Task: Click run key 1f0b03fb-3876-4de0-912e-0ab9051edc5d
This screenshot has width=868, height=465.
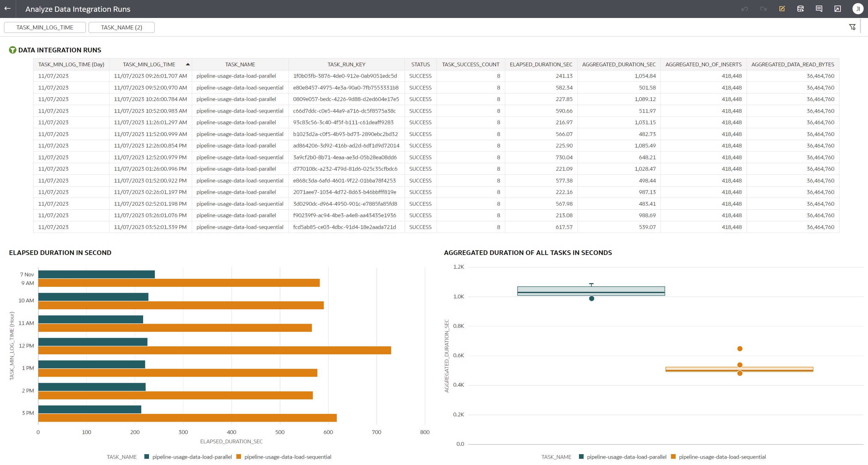Action: click(x=345, y=76)
